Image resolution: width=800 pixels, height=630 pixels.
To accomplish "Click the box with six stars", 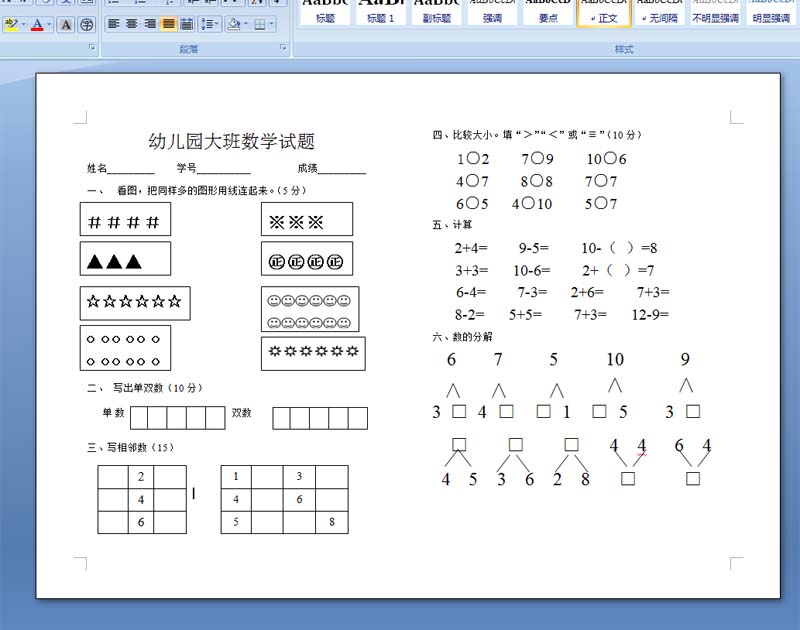I will point(135,303).
